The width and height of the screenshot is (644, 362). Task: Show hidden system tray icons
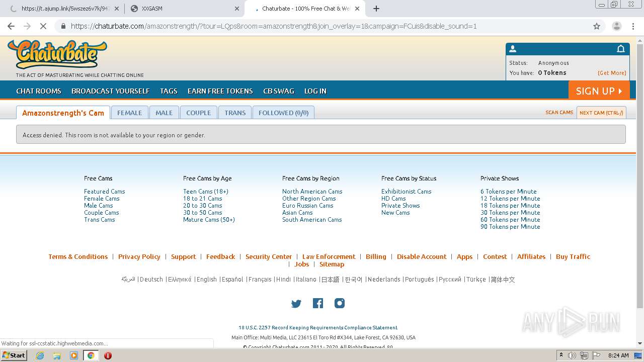coord(561,355)
